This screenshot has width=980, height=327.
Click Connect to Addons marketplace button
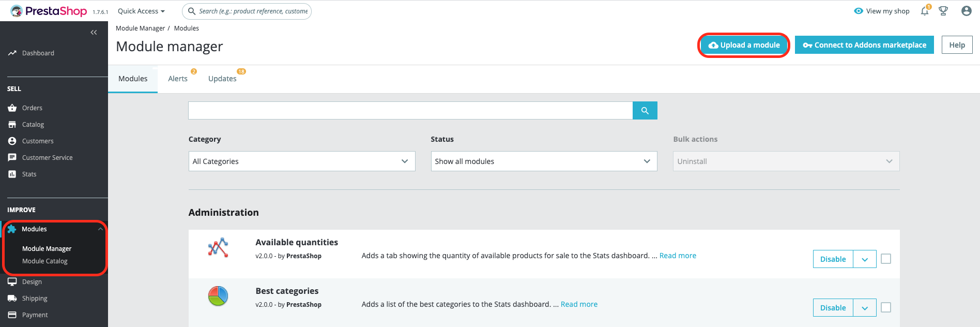coord(864,45)
